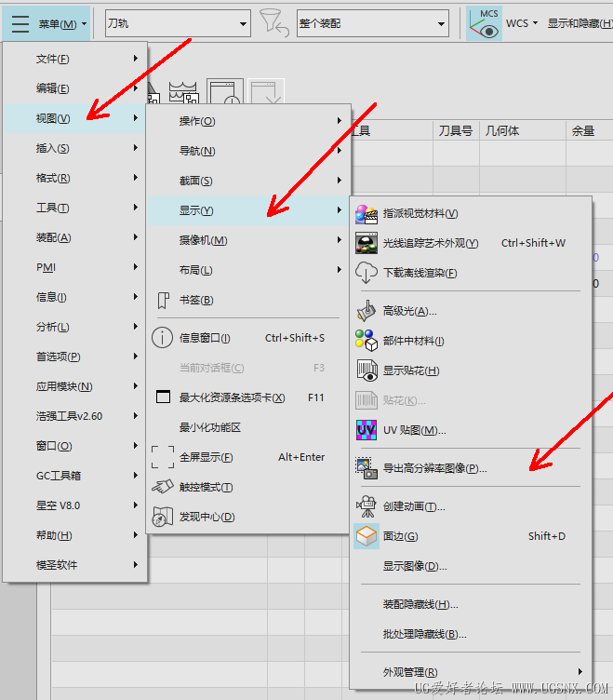This screenshot has width=613, height=700.
Task: Click the 书签 bookmark icon
Action: point(164,300)
